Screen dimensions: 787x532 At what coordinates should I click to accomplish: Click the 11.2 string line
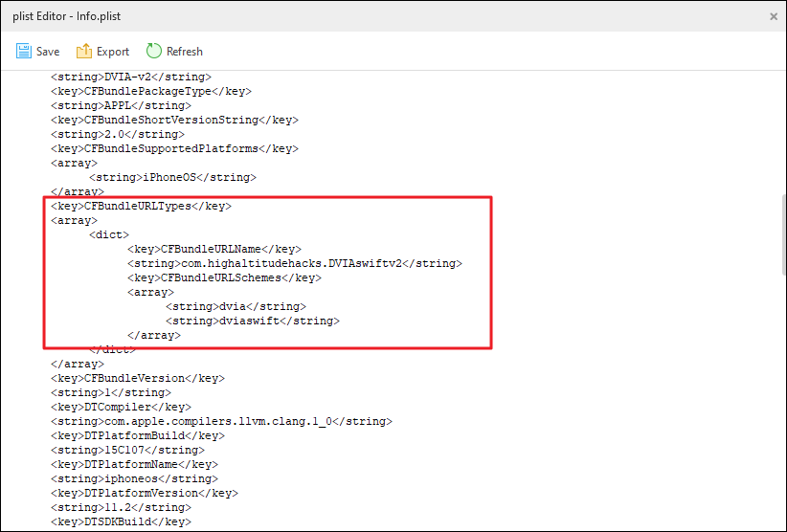tap(121, 507)
